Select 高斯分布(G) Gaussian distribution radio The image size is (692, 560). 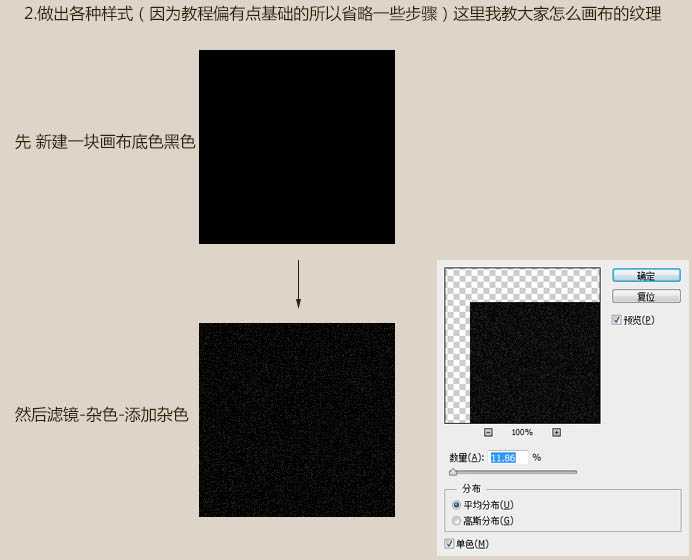coord(456,521)
